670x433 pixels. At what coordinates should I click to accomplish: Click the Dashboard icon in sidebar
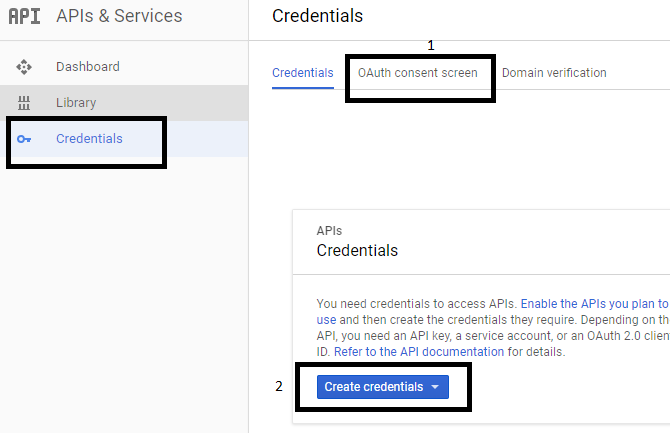(24, 67)
